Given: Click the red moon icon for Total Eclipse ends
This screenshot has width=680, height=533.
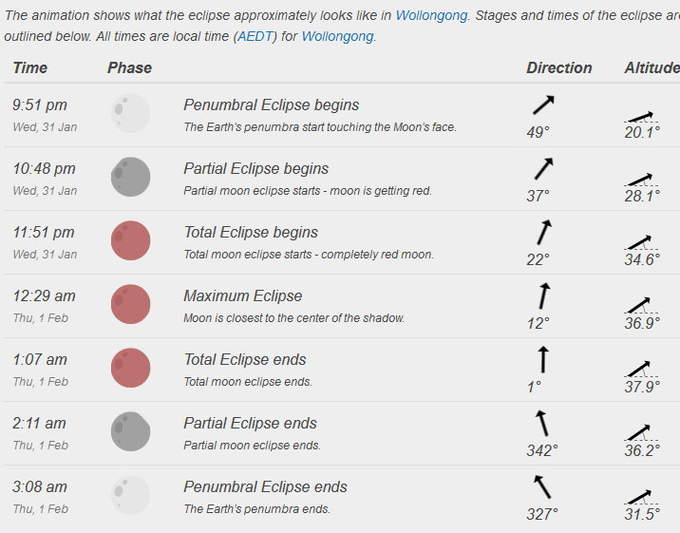Looking at the screenshot, I should coord(131,368).
